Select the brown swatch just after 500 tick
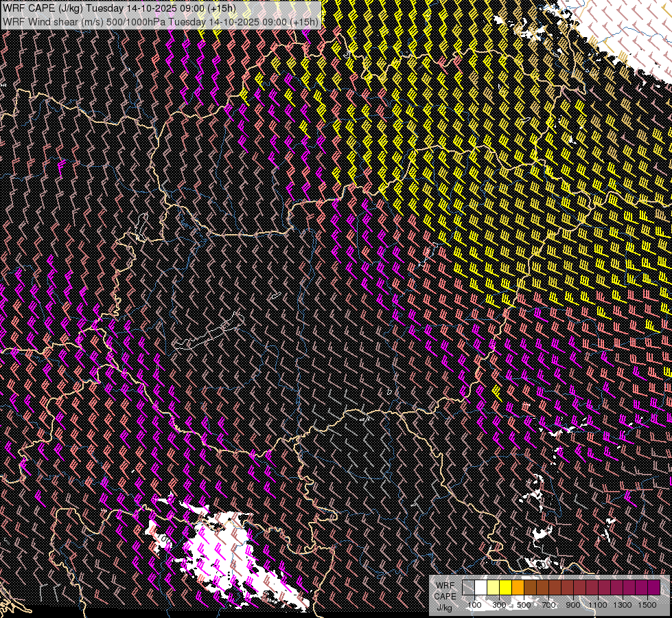Viewport: 672px width, 618px height. tap(530, 587)
